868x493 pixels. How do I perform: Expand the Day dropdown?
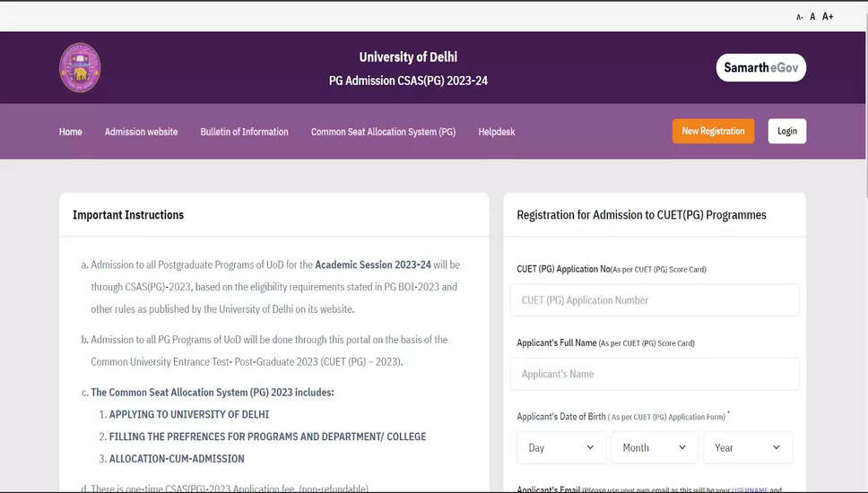click(x=560, y=447)
